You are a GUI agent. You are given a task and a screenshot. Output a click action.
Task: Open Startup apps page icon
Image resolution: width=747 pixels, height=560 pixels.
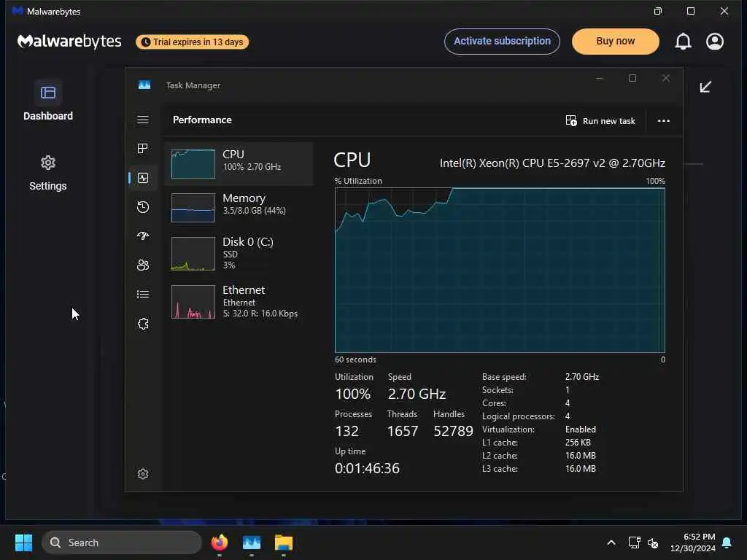point(143,236)
